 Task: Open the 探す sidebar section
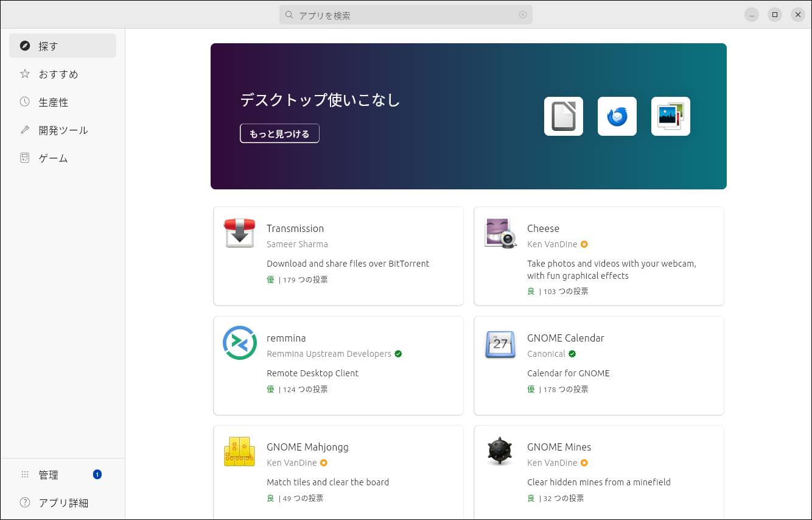[x=63, y=46]
